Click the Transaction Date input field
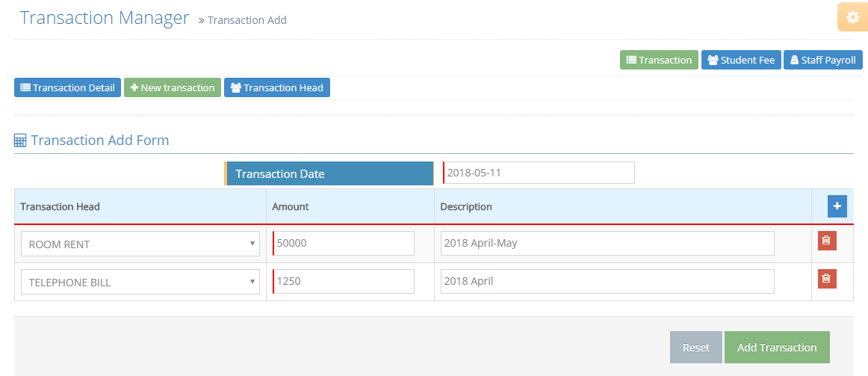Image resolution: width=868 pixels, height=376 pixels. pyautogui.click(x=539, y=173)
